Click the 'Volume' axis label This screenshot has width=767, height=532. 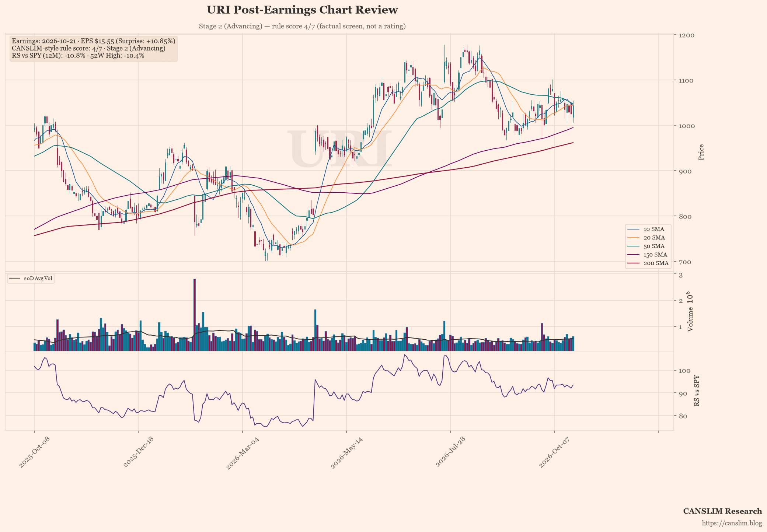click(690, 320)
